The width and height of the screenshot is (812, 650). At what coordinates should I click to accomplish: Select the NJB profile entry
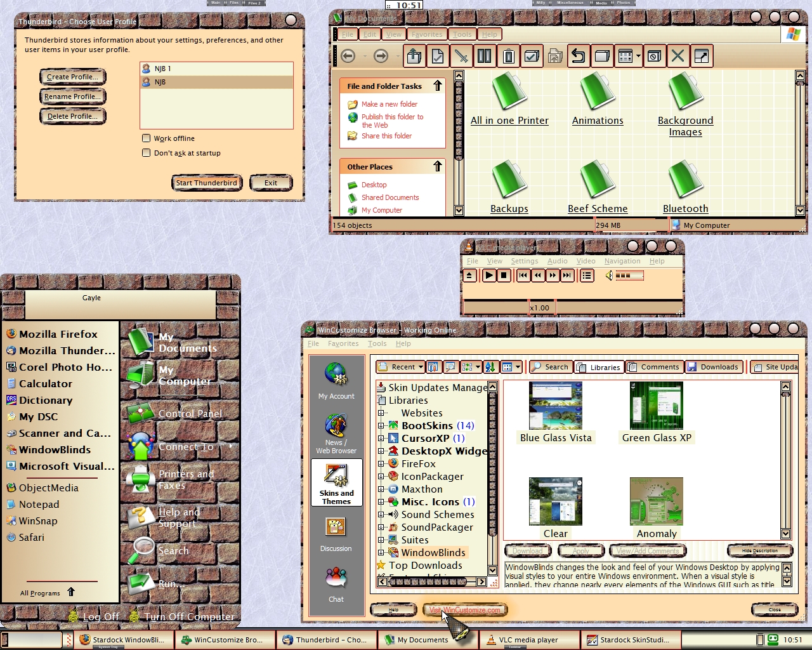coord(216,82)
